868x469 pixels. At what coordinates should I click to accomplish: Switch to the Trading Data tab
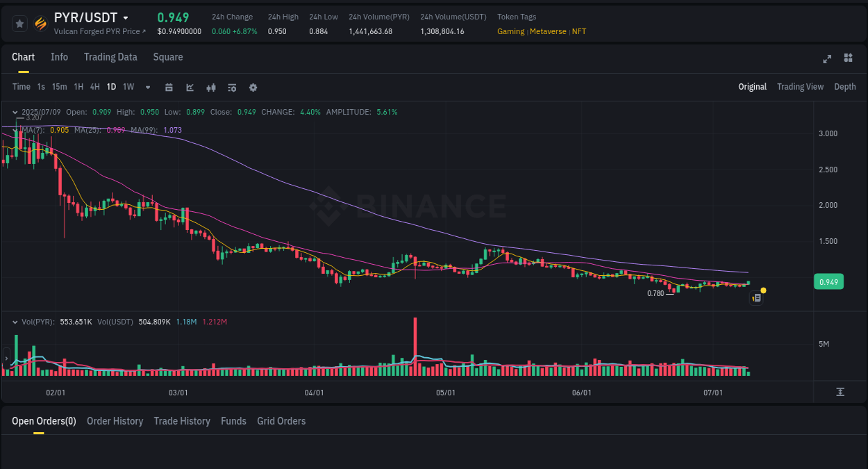point(110,57)
